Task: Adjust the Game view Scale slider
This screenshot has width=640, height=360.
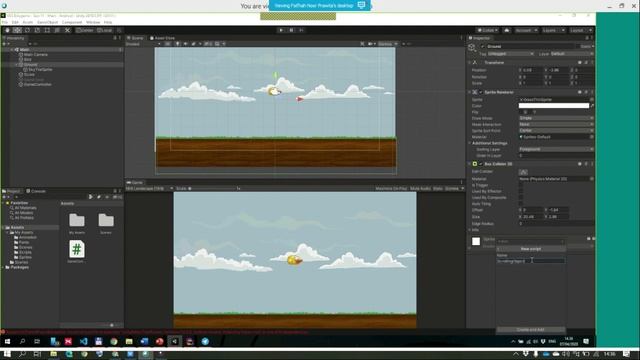Action: coord(213,189)
